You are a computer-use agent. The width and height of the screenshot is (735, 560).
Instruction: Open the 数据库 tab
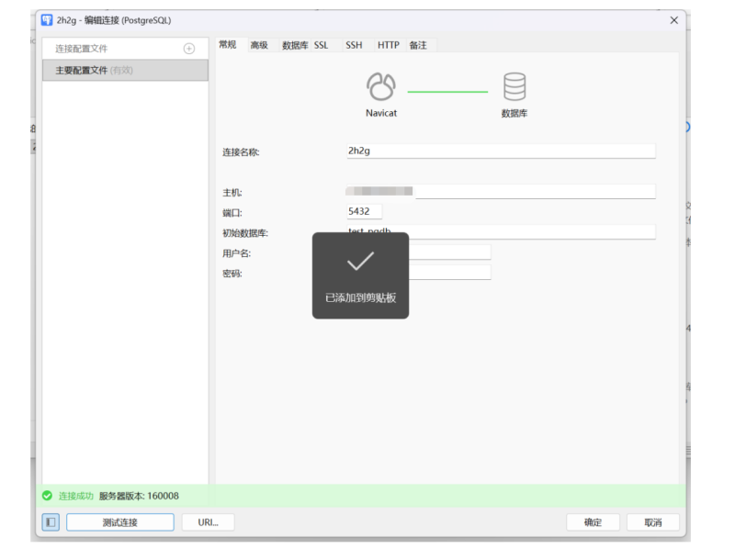click(x=295, y=45)
